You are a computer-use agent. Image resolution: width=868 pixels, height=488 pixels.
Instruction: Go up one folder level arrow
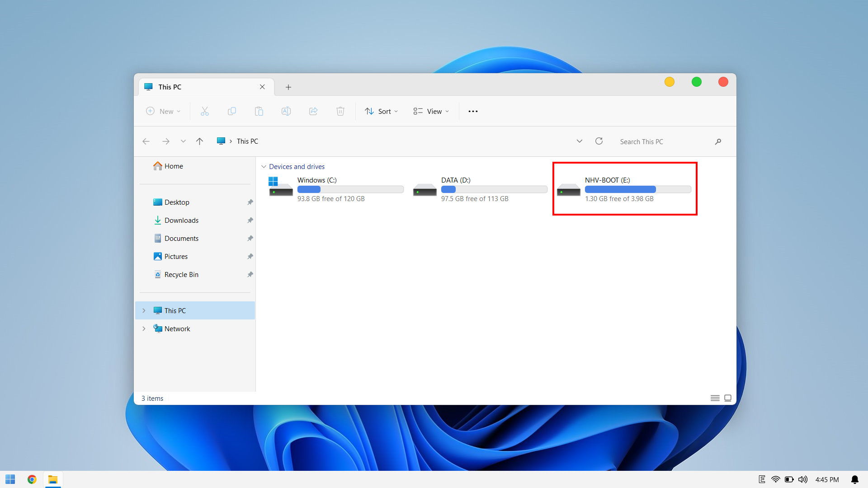(199, 141)
